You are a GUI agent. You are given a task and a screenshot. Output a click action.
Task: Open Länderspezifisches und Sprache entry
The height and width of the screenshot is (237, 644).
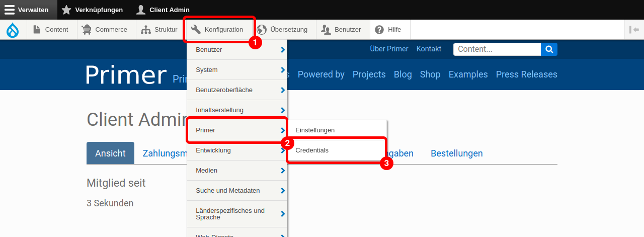[x=237, y=214]
